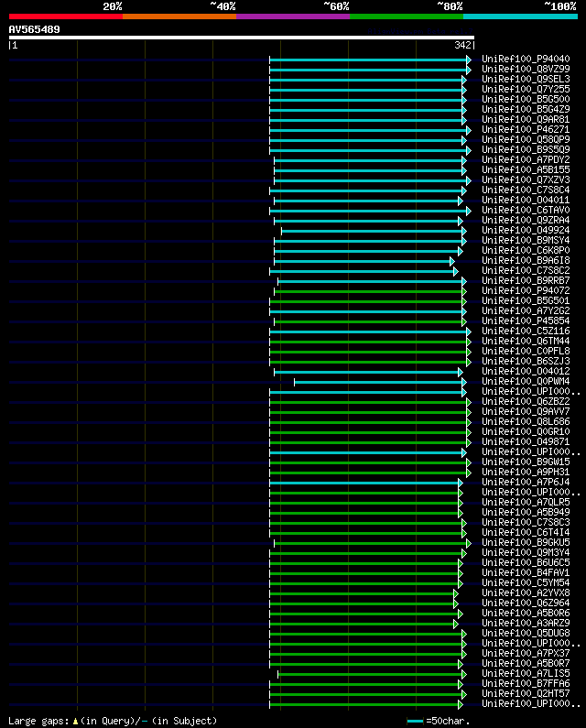
Task: Select the UniRef100_C7S8C3 label
Action: 526,522
